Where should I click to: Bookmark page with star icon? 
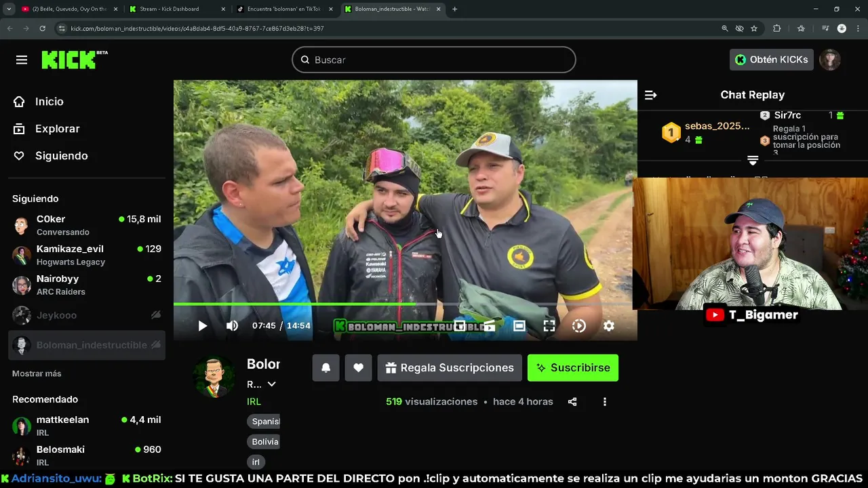[754, 28]
